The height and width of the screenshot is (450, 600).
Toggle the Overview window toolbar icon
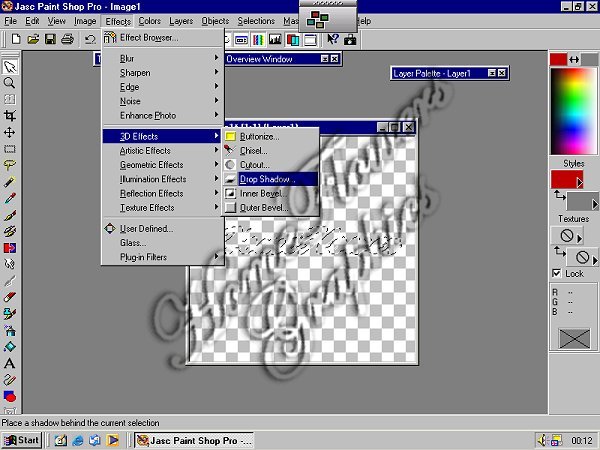coord(310,39)
